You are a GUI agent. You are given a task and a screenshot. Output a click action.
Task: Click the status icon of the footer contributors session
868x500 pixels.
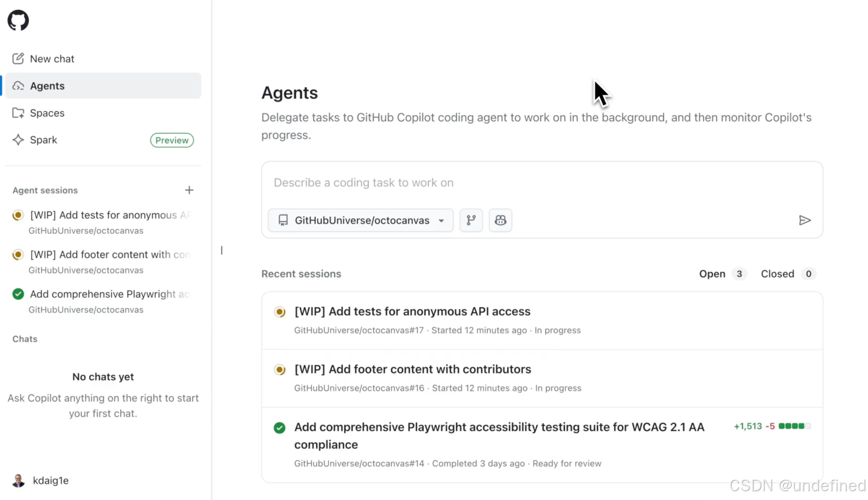[x=280, y=370]
